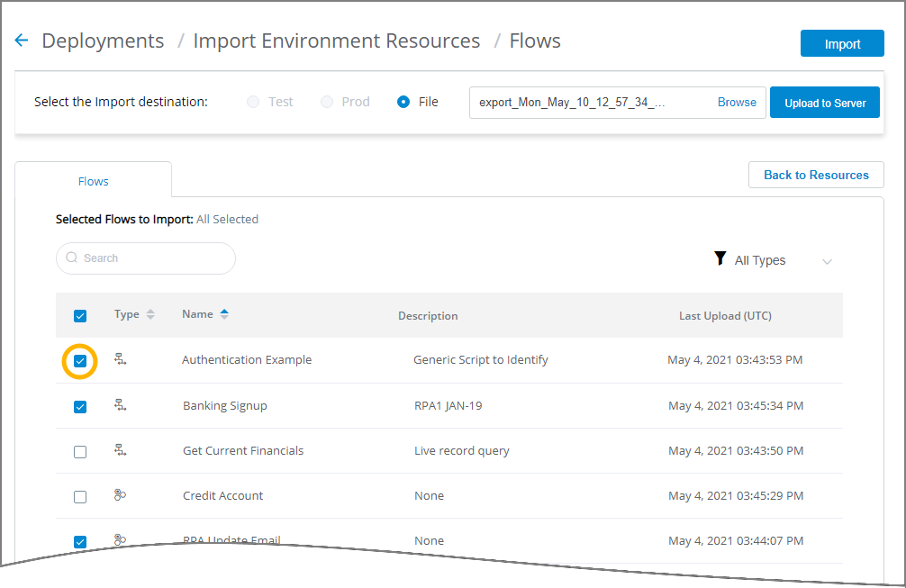Toggle the select-all checkbox in the table header
This screenshot has height=588, width=906.
(x=80, y=316)
